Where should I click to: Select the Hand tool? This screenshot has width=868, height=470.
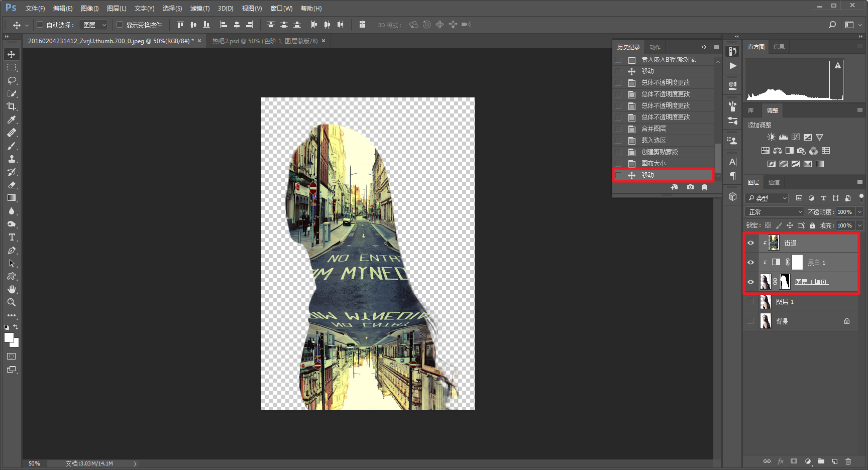(x=12, y=289)
